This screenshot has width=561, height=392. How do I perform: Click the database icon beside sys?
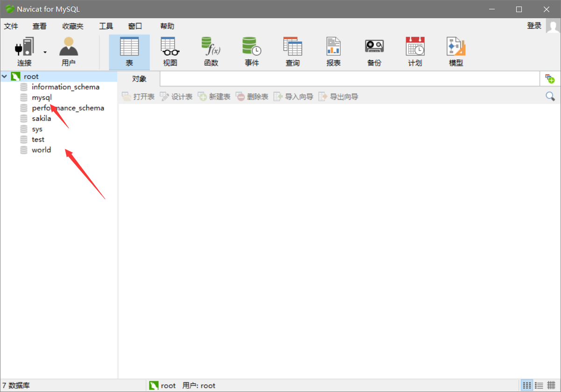(x=24, y=129)
